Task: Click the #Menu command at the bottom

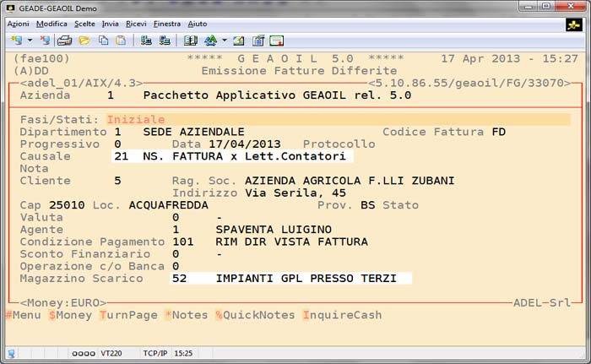Action: click(x=23, y=315)
